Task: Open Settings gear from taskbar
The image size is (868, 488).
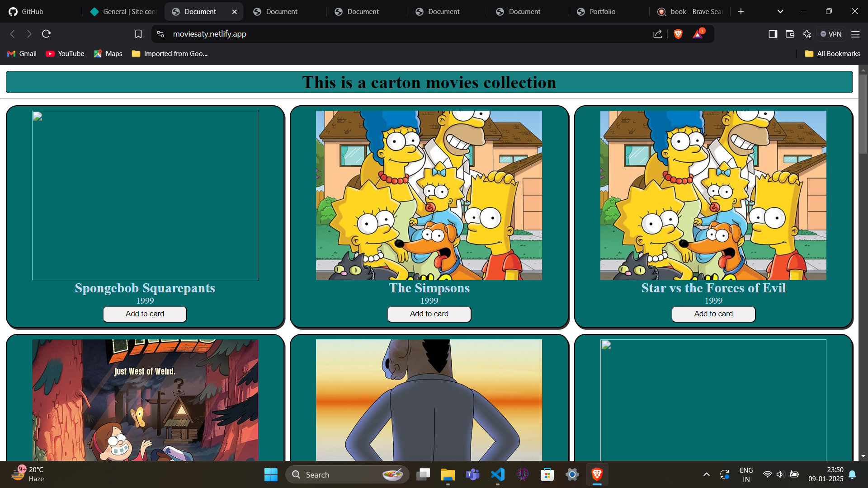Action: 572,474
